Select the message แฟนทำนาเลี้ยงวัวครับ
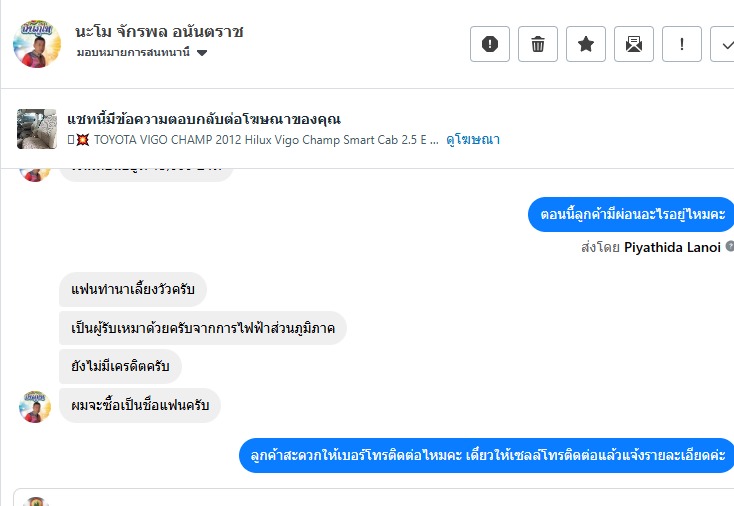 pos(133,290)
